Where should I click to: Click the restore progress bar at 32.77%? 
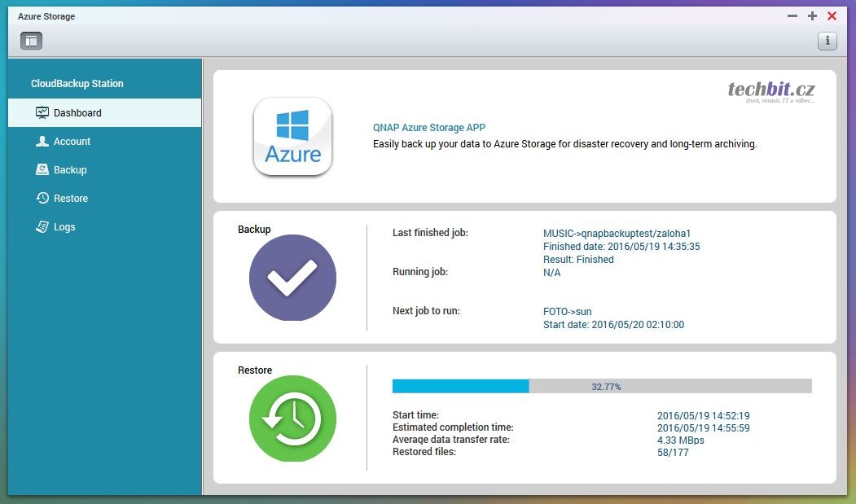602,387
